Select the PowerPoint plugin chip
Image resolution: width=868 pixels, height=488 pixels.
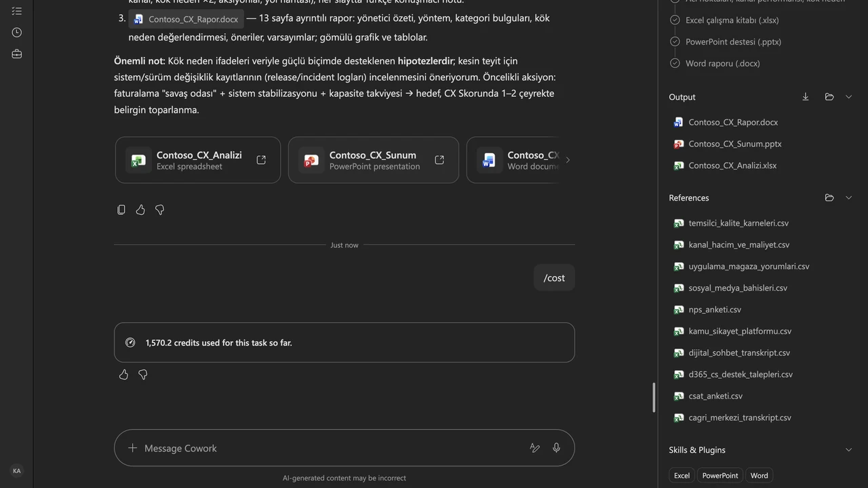[720, 475]
